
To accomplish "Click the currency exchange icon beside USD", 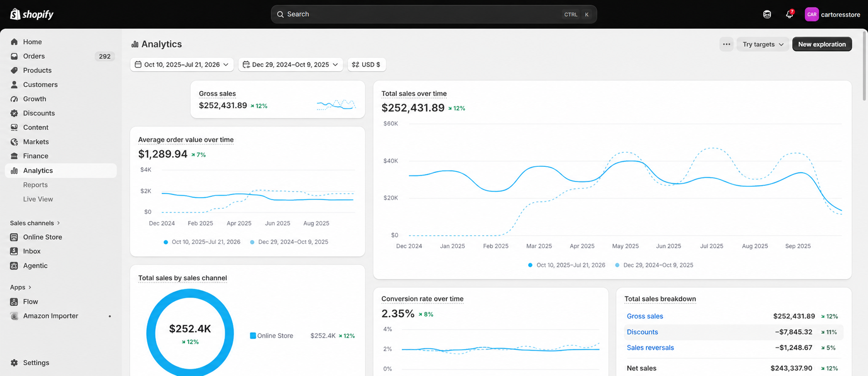I will coord(356,65).
